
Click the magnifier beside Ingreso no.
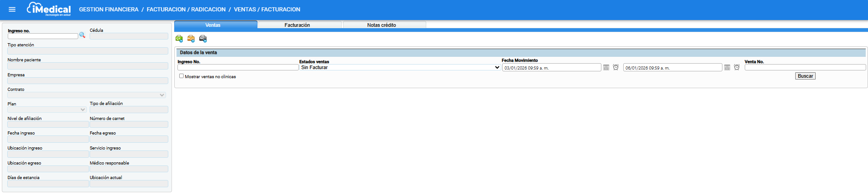pos(82,35)
